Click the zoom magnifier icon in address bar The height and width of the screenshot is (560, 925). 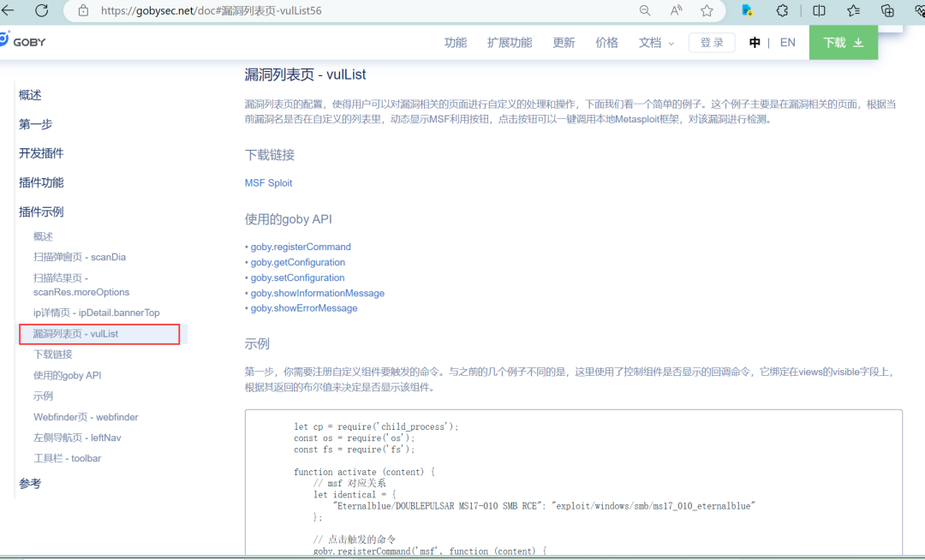(645, 10)
